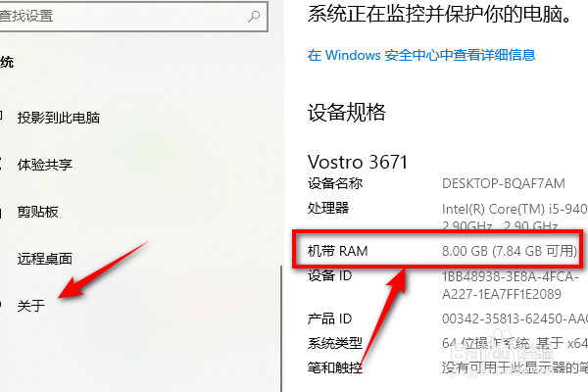Click the 系统类型 label
The image size is (588, 392).
[335, 343]
